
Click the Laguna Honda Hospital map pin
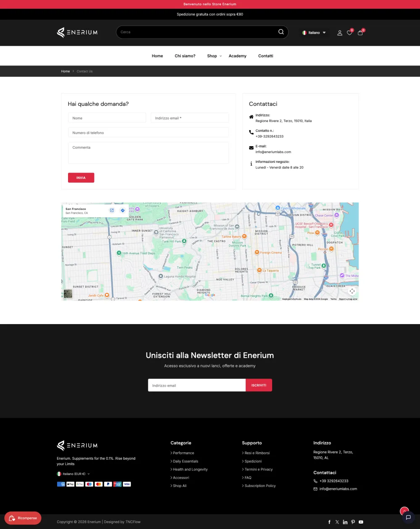(160, 277)
